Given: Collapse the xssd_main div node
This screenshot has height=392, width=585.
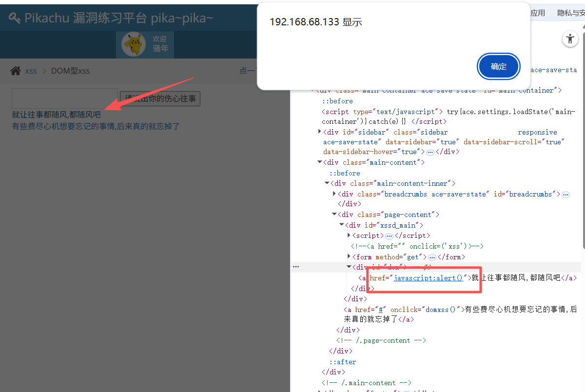Looking at the screenshot, I should click(342, 225).
